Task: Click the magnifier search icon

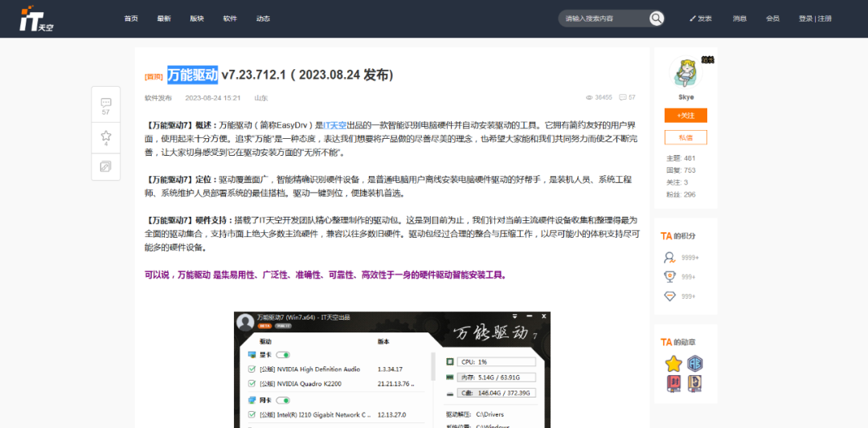Action: point(657,18)
